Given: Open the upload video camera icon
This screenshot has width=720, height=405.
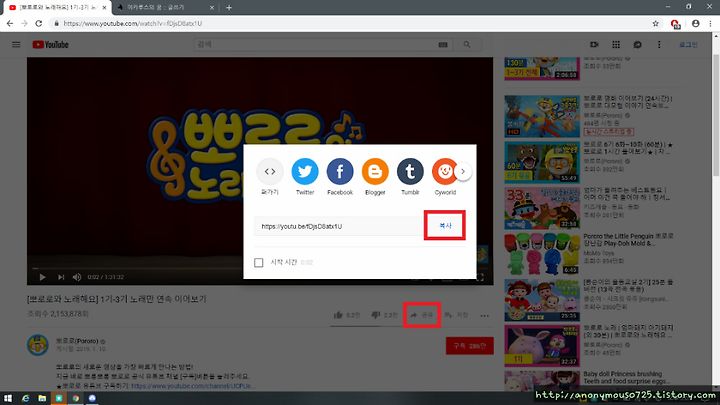Looking at the screenshot, I should coord(594,45).
